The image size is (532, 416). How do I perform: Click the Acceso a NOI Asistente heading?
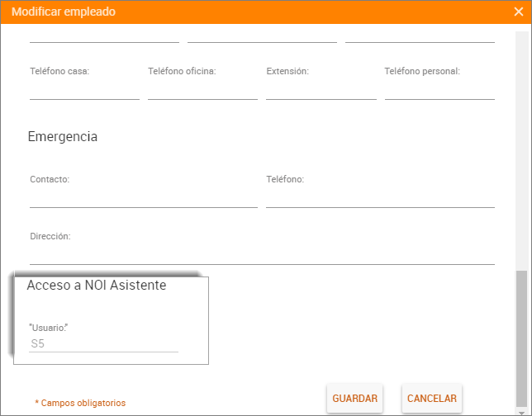pyautogui.click(x=97, y=286)
